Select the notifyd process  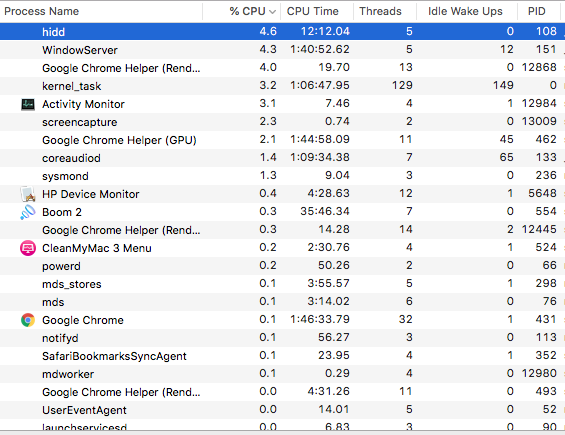point(60,338)
